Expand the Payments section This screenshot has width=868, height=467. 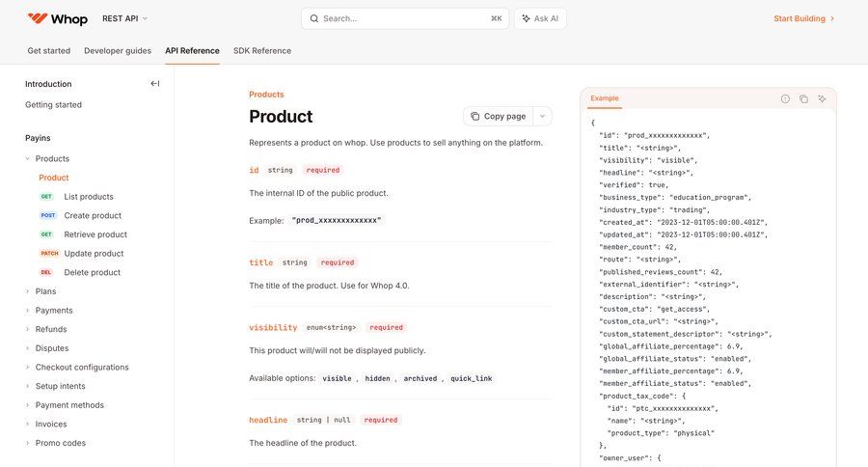[x=27, y=311]
